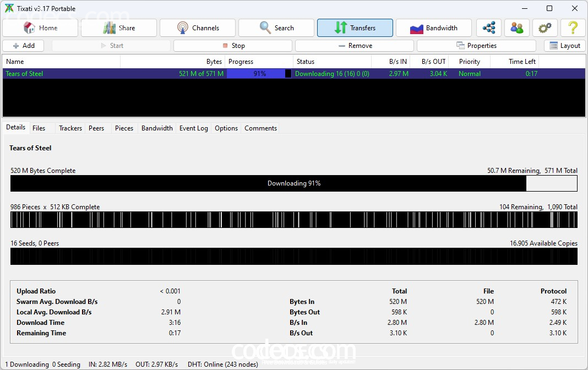Remove the selected transfer
The image size is (588, 370).
click(x=355, y=46)
